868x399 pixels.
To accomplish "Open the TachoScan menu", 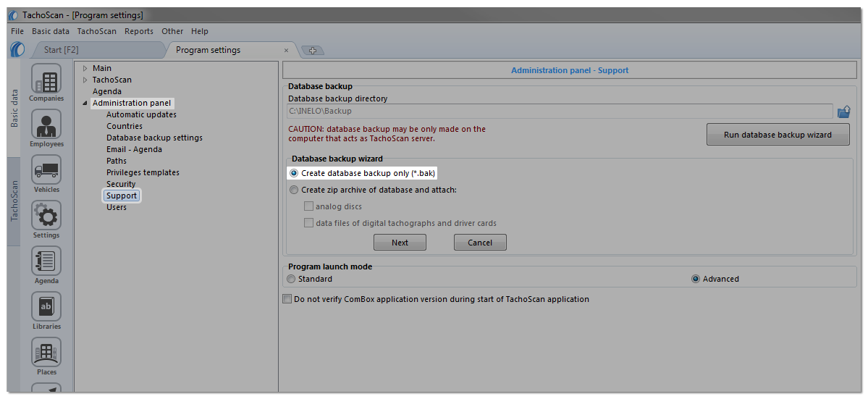I will pyautogui.click(x=97, y=31).
